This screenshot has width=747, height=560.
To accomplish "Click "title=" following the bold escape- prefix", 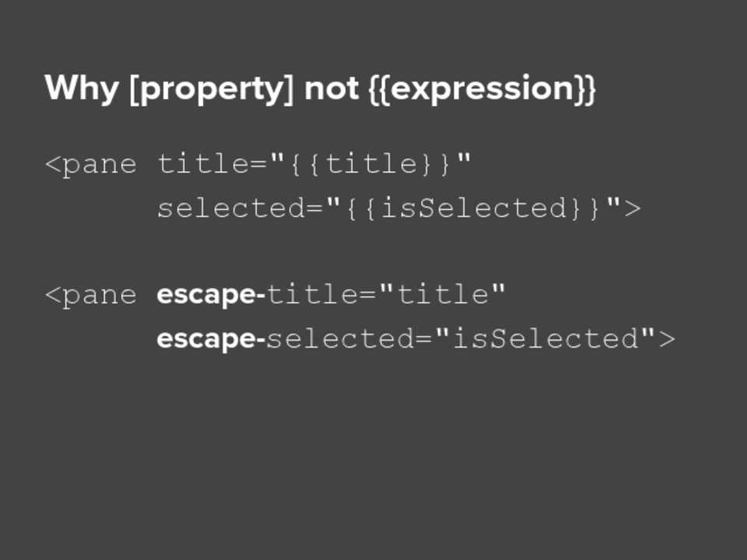I will coord(322,295).
